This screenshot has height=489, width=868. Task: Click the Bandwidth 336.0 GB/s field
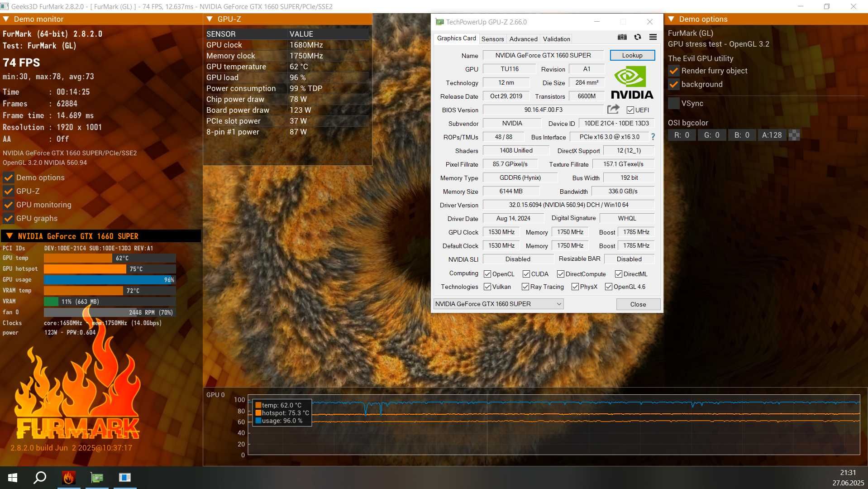(623, 192)
